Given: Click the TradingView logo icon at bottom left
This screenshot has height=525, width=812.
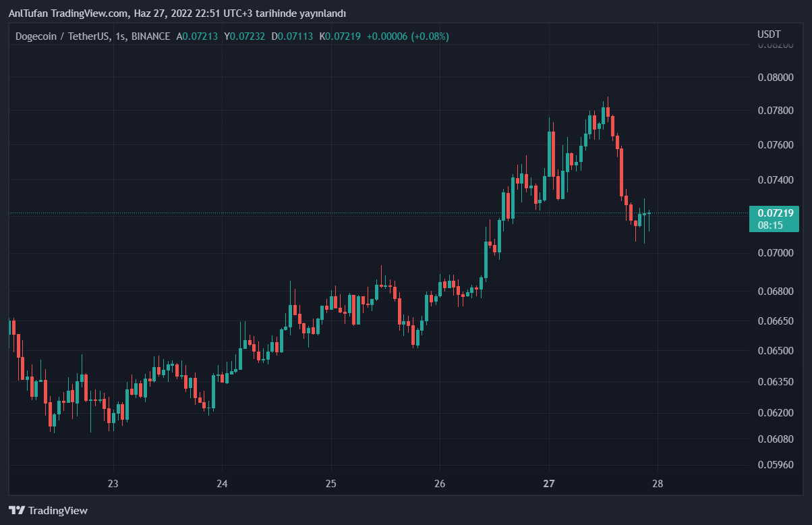Looking at the screenshot, I should pyautogui.click(x=17, y=510).
